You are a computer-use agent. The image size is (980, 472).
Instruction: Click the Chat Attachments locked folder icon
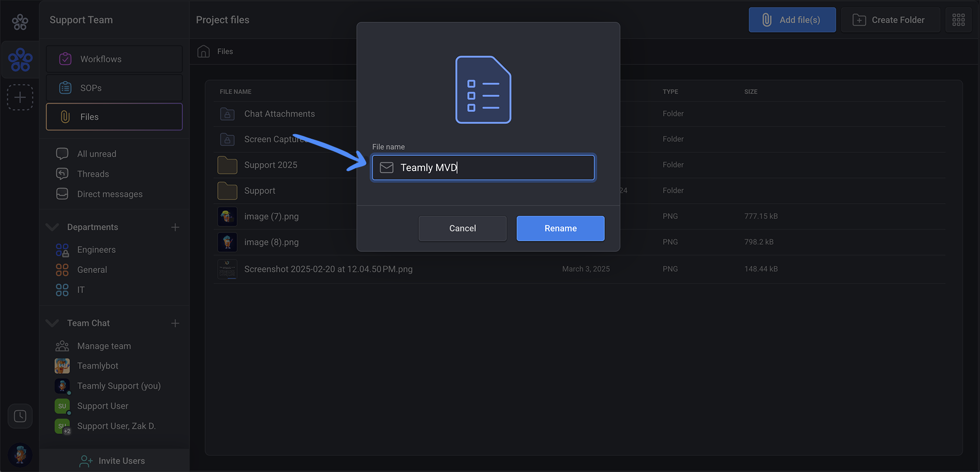click(227, 114)
